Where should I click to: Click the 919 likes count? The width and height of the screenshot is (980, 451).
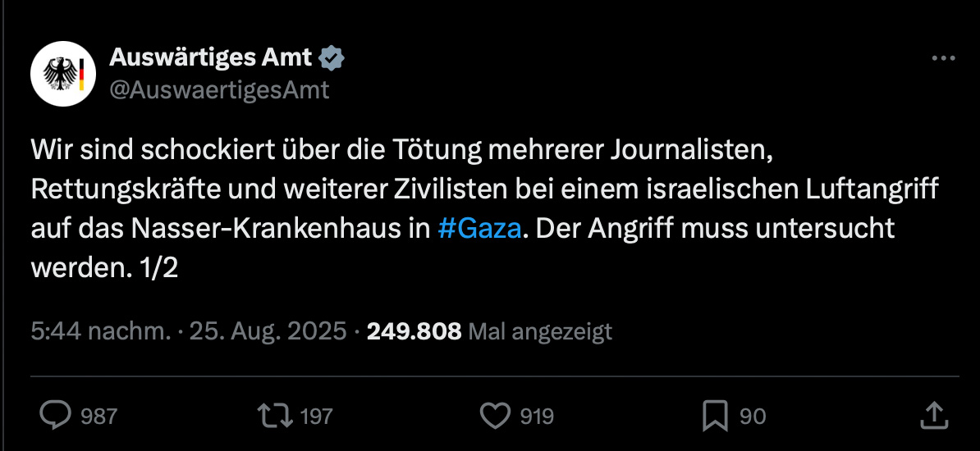click(x=537, y=416)
